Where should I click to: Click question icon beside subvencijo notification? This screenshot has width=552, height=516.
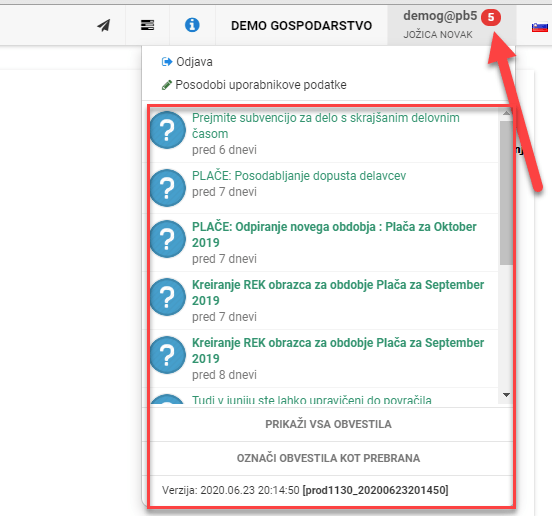pos(168,130)
